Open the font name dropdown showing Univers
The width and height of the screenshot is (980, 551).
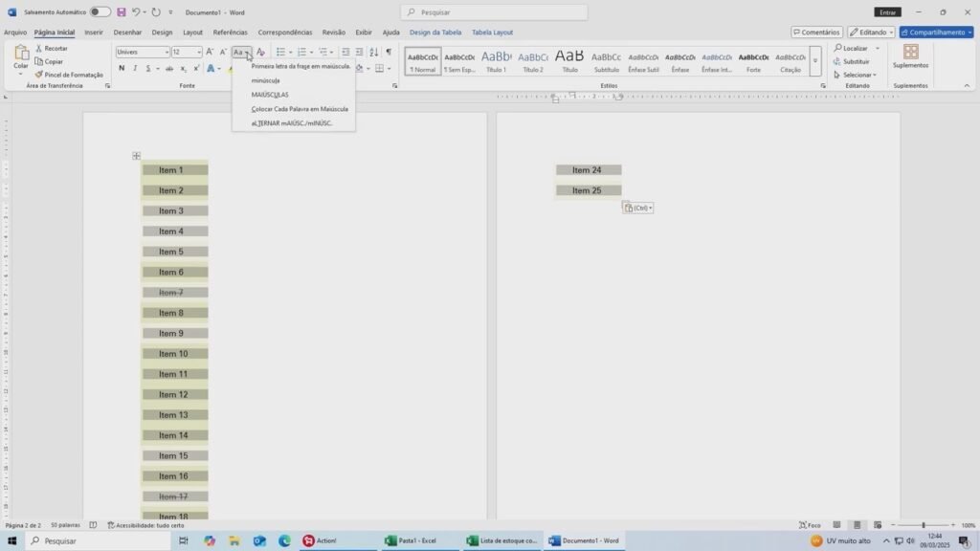click(142, 53)
